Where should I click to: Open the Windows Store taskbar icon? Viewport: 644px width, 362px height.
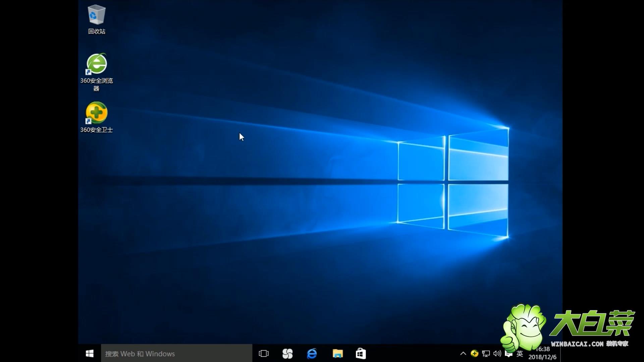tap(361, 353)
